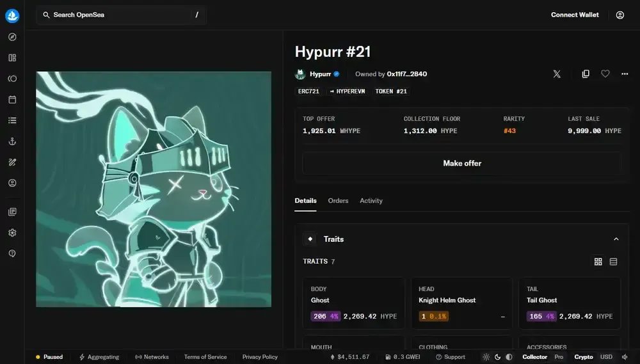Open the Resources library icon in sidebar
This screenshot has height=364, width=640.
12,212
